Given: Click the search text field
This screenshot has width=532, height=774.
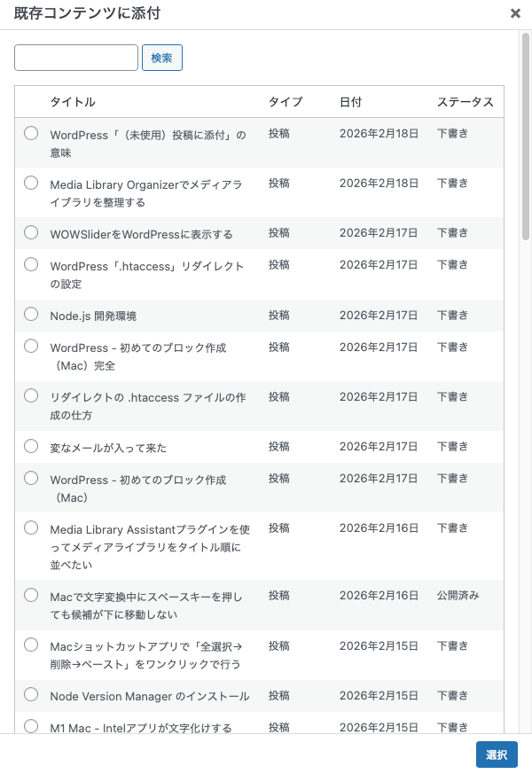Looking at the screenshot, I should 76,58.
